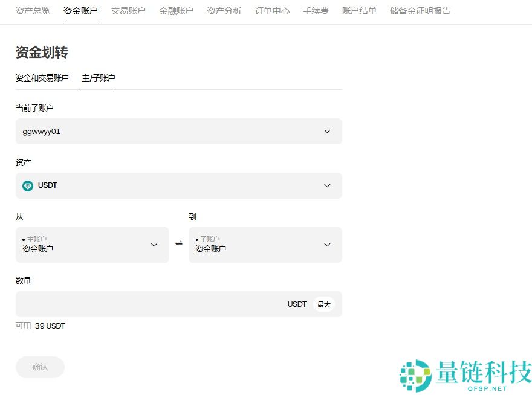The image size is (532, 395).
Task: Click the 确认 confirm button
Action: (40, 367)
